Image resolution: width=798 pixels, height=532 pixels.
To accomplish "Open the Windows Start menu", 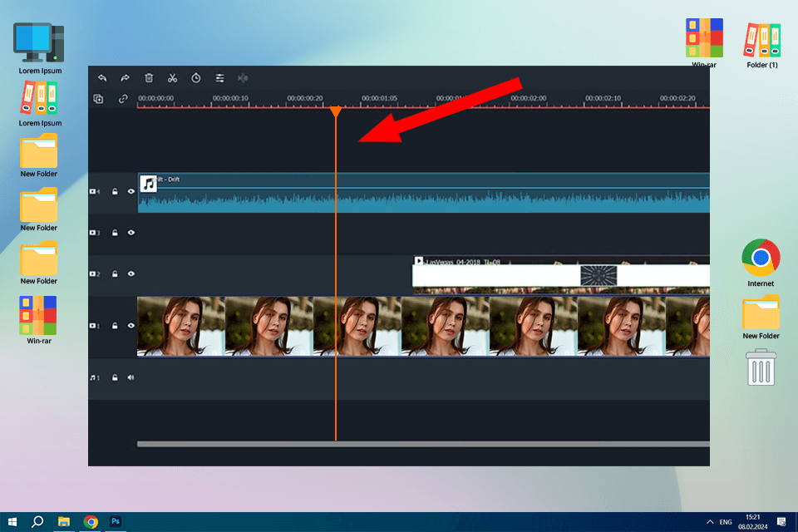I will click(x=12, y=522).
